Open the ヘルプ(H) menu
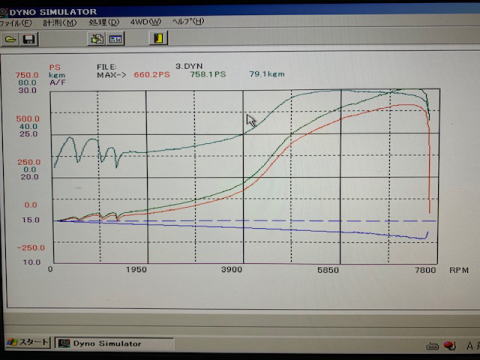The width and height of the screenshot is (480, 360). point(188,22)
